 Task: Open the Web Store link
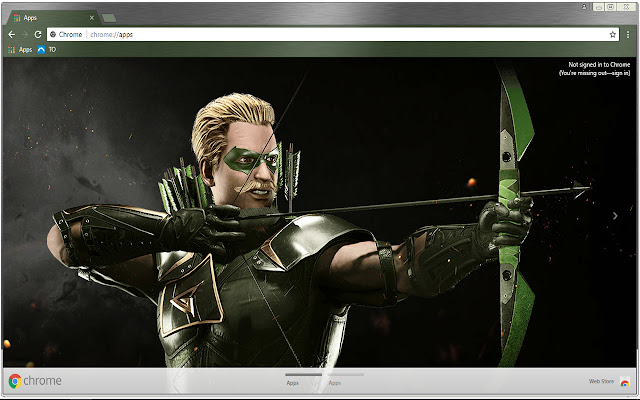point(601,381)
